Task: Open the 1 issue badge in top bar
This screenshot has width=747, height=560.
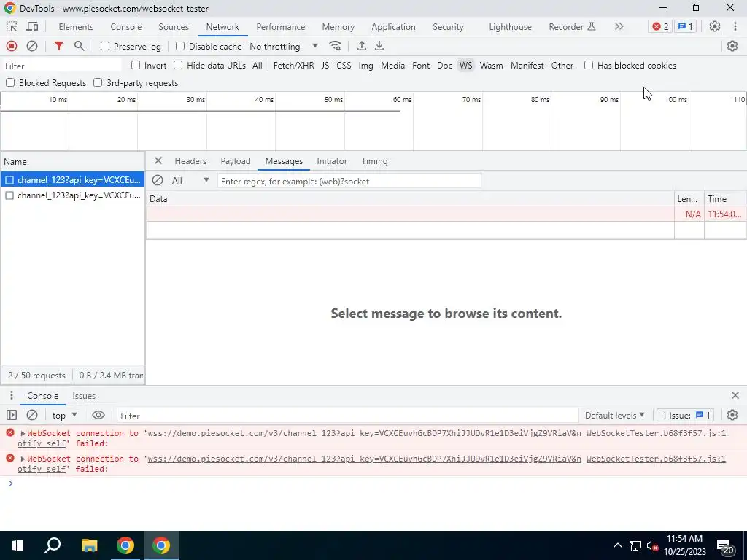Action: pos(686,27)
